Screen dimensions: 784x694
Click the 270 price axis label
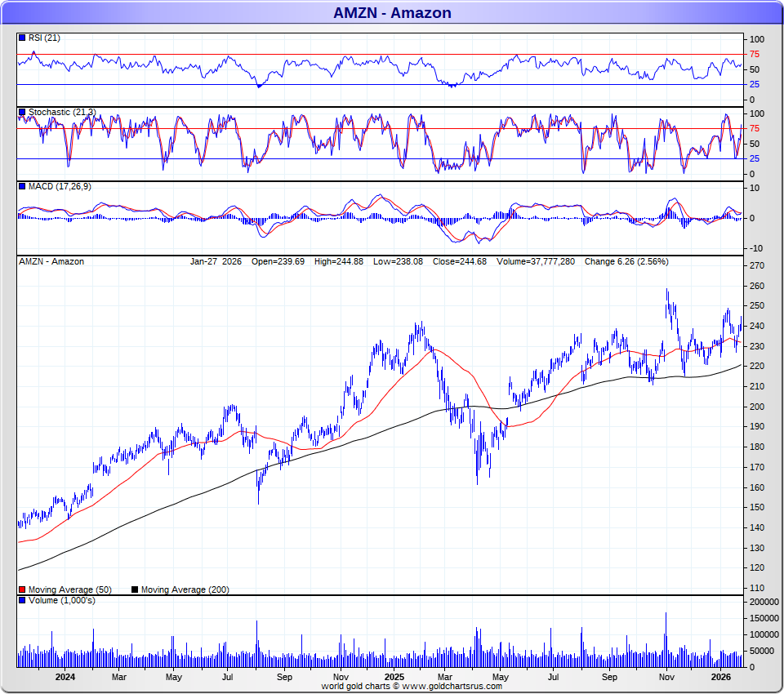[x=757, y=265]
